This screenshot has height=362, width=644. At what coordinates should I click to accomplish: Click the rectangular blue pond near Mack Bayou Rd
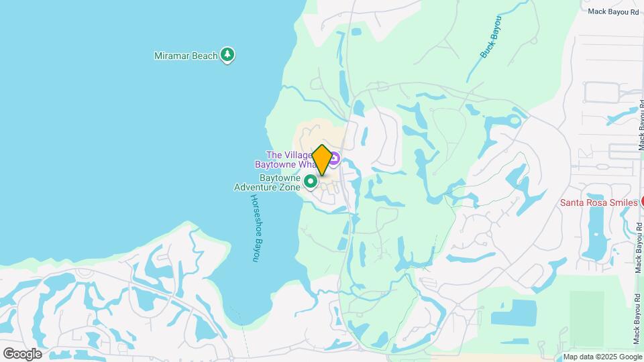point(513,313)
